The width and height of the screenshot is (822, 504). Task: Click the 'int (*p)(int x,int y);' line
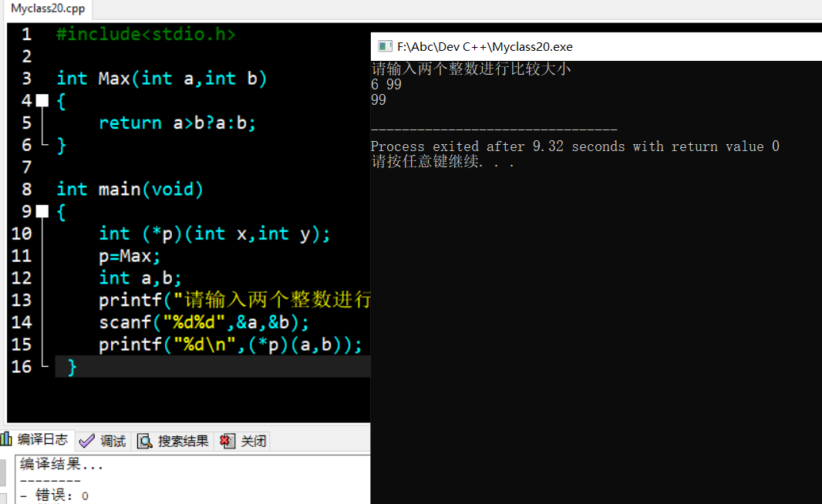pyautogui.click(x=214, y=234)
